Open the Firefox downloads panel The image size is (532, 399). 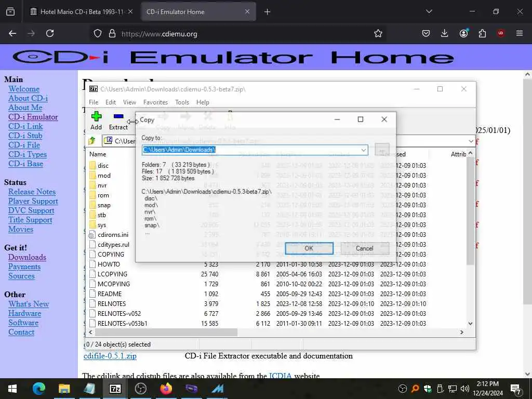[445, 33]
